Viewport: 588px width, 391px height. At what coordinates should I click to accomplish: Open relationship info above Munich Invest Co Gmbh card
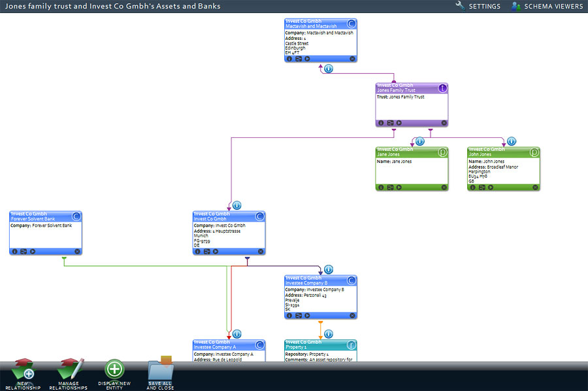click(237, 205)
